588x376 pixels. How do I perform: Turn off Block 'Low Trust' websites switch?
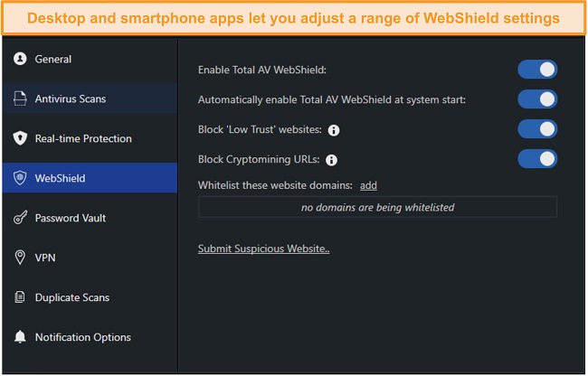click(537, 129)
